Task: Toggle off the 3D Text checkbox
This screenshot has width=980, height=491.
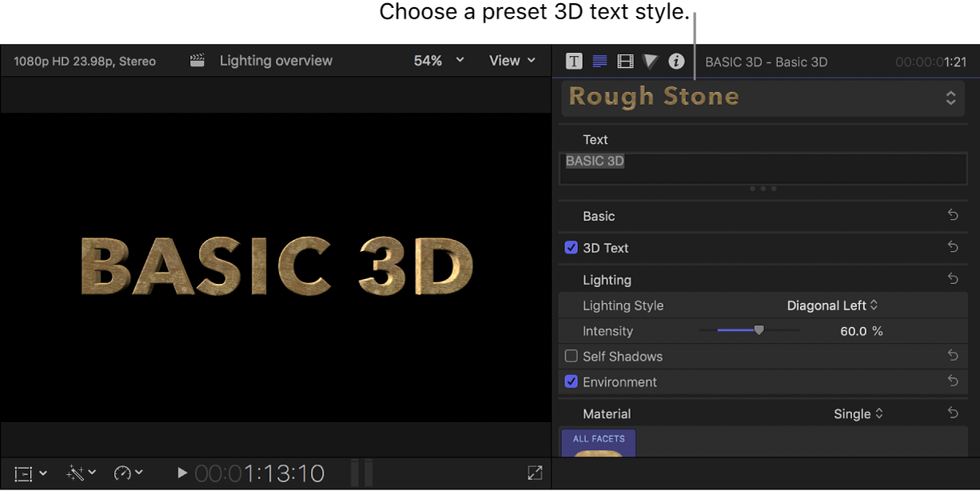Action: 572,247
